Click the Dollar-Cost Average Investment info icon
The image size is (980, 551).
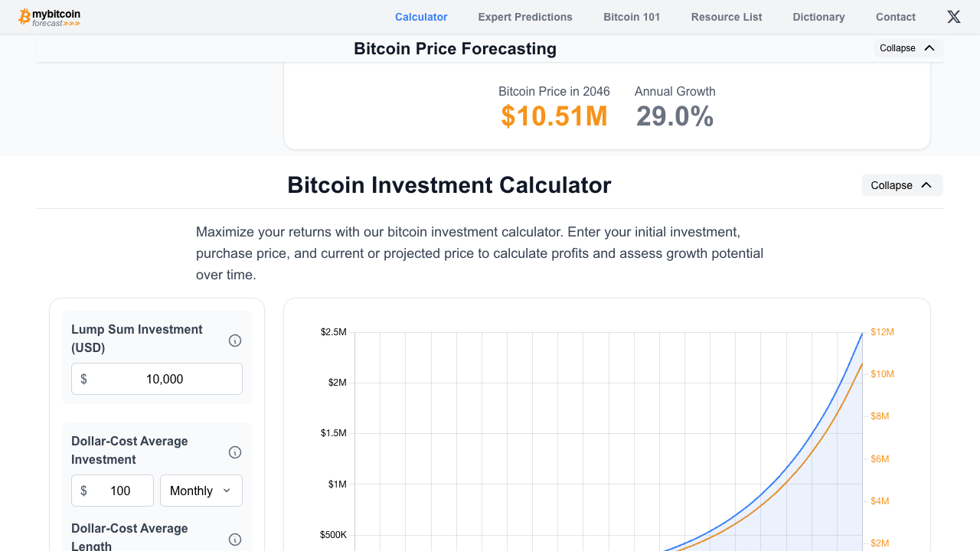click(235, 452)
